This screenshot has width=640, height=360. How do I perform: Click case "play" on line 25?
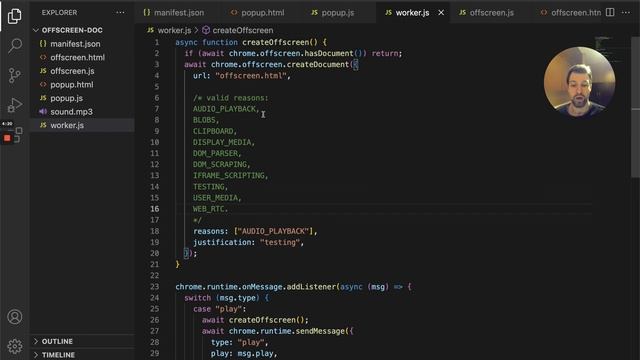[x=220, y=309]
